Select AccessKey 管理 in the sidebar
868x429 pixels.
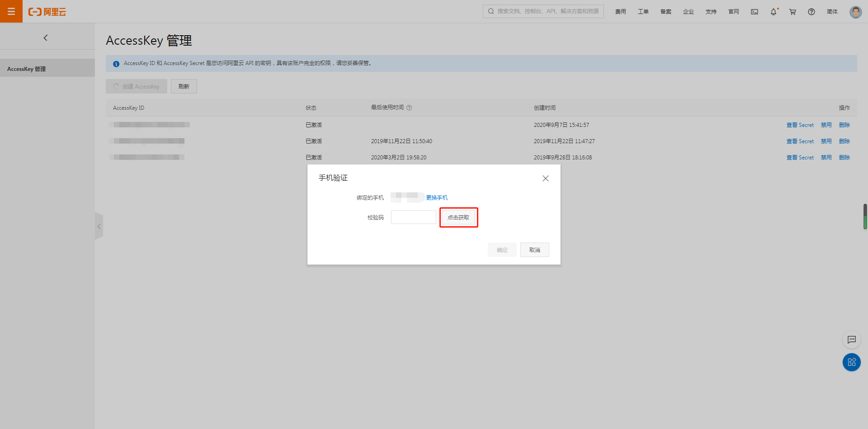point(47,69)
